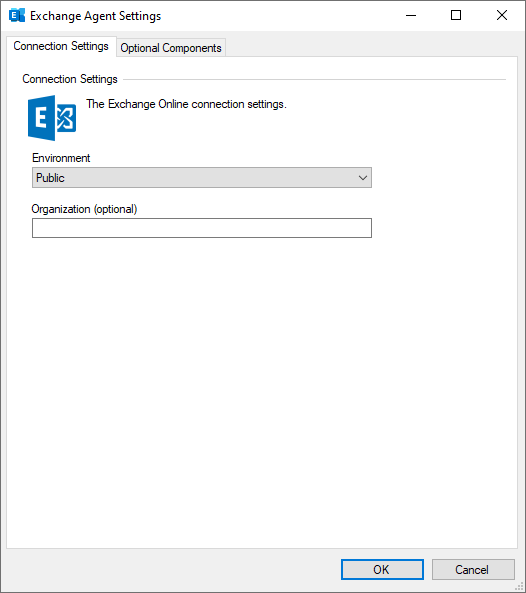Screen dimensions: 526x593
Task: Click the Organization (optional) label
Action: coord(84,209)
